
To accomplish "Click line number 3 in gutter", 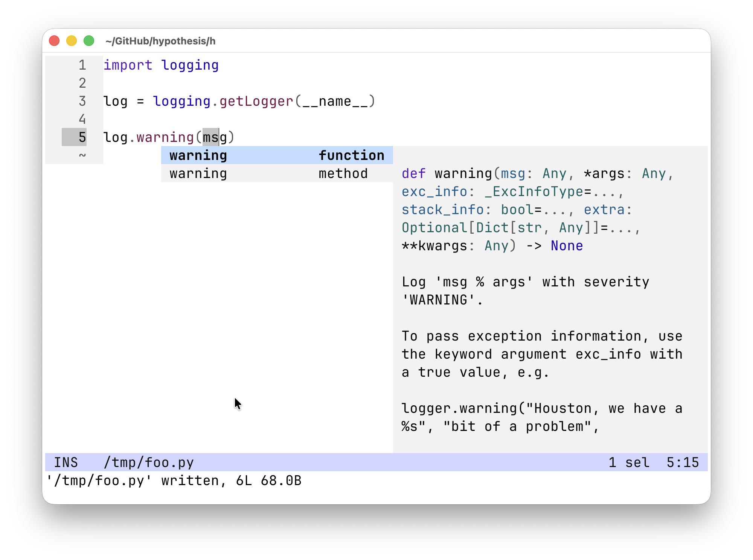I will coord(82,101).
